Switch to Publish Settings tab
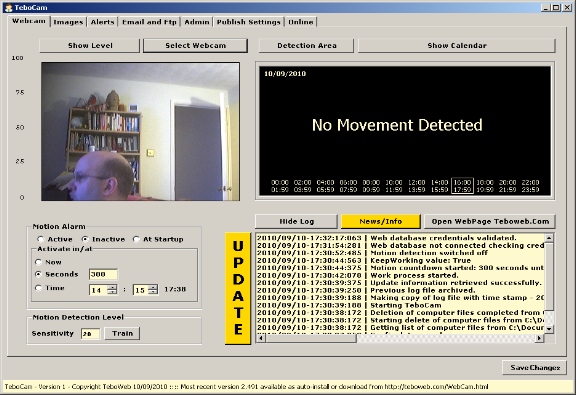 248,22
